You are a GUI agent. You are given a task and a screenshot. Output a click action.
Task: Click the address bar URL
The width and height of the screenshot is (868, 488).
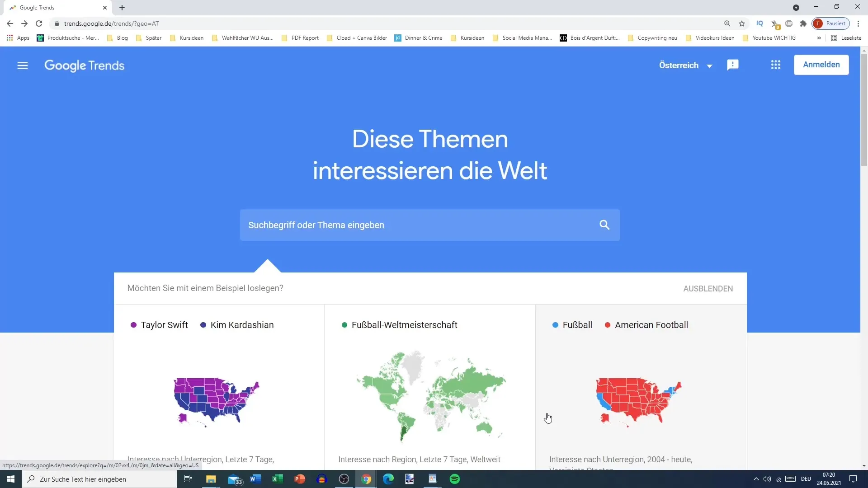coord(111,23)
